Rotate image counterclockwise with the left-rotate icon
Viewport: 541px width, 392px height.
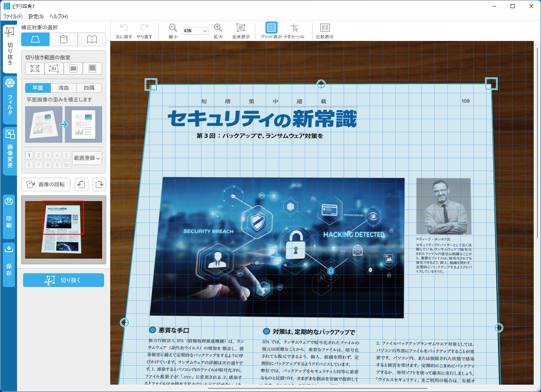pos(81,184)
